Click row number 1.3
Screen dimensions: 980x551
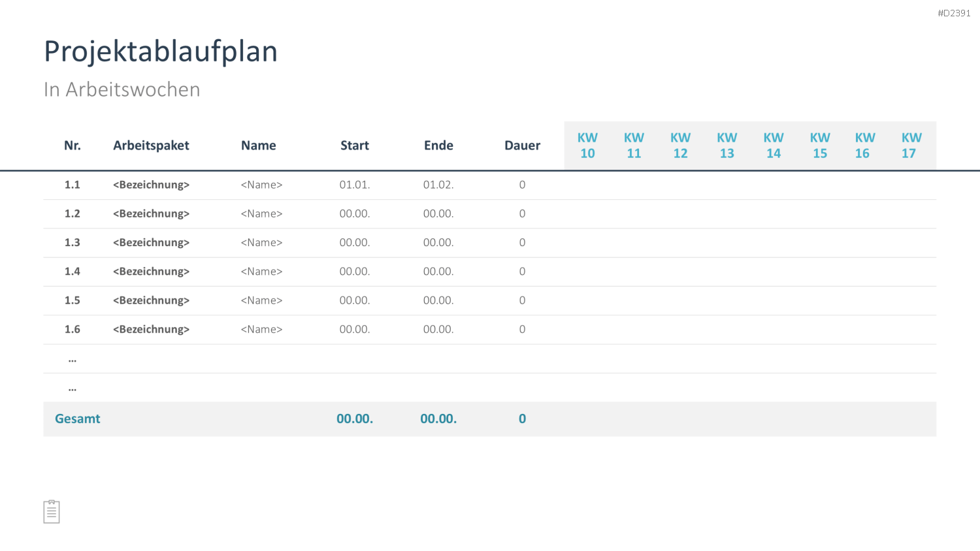pyautogui.click(x=73, y=242)
